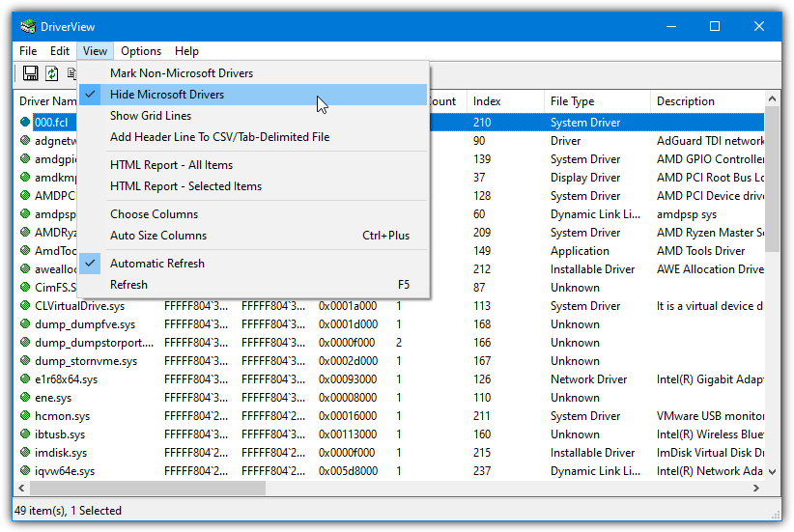Open the Edit menu
The height and width of the screenshot is (532, 794).
[60, 51]
